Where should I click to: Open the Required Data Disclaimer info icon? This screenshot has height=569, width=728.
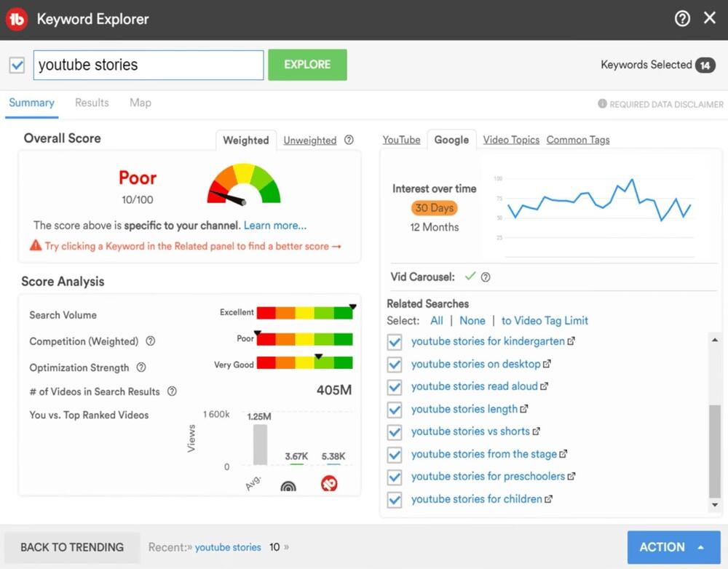click(602, 103)
